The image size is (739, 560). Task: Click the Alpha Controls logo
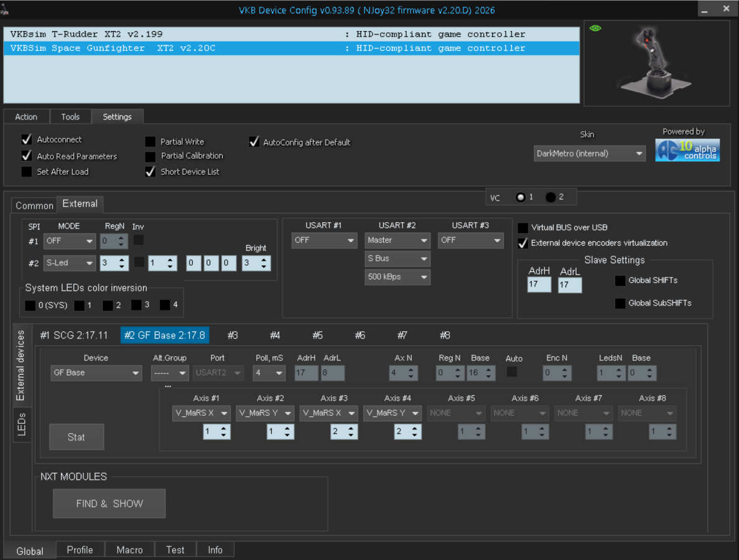(687, 150)
